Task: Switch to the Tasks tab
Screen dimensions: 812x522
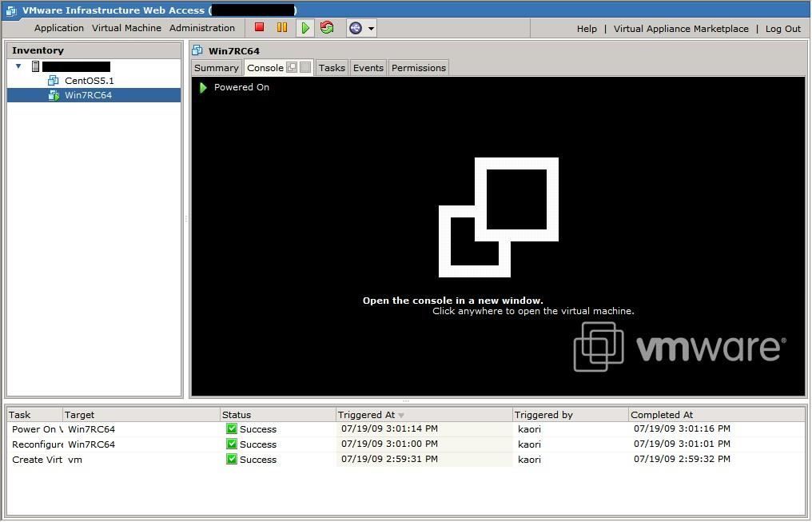Action: (x=332, y=68)
